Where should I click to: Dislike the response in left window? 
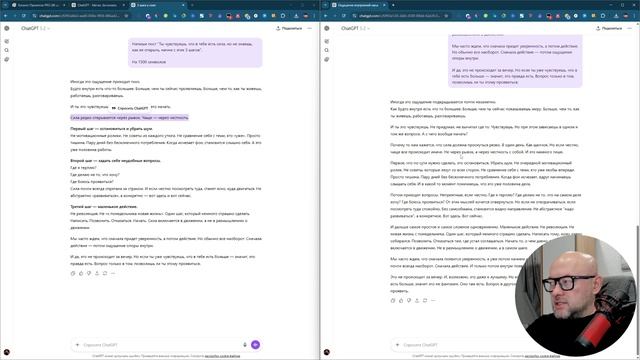click(89, 273)
